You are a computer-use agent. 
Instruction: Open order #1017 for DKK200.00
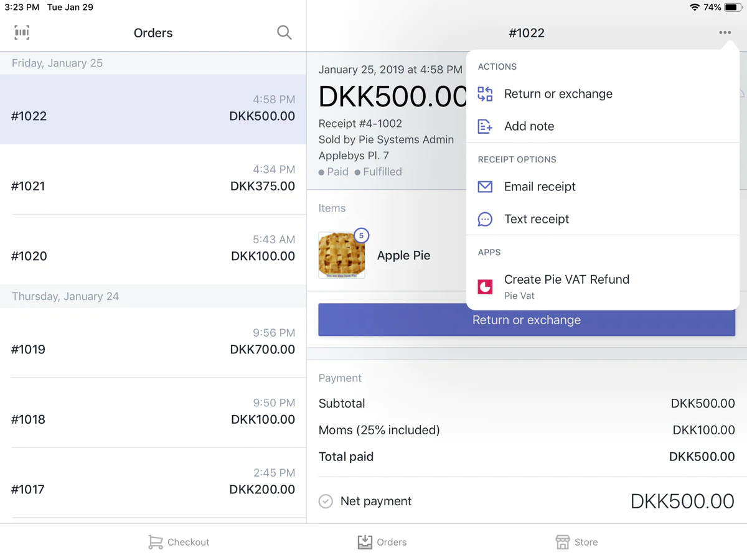coord(153,482)
